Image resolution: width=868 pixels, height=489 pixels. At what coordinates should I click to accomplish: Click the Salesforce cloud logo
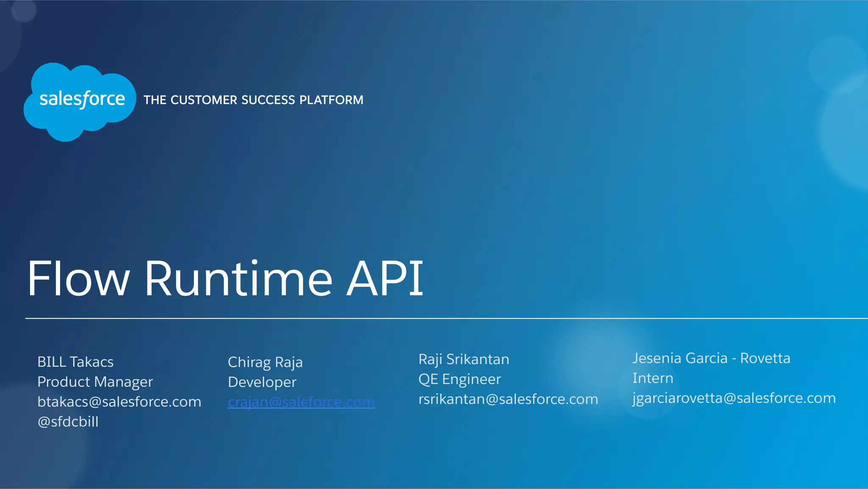(x=80, y=102)
